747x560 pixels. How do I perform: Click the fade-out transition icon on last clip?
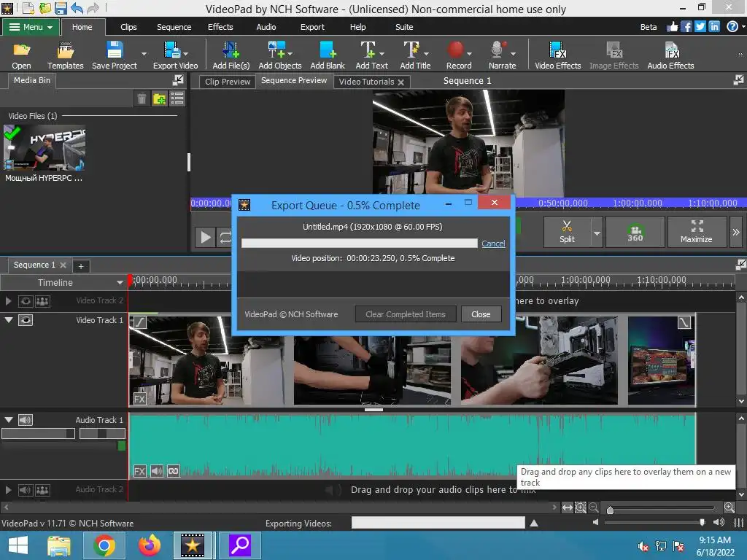tap(684, 322)
